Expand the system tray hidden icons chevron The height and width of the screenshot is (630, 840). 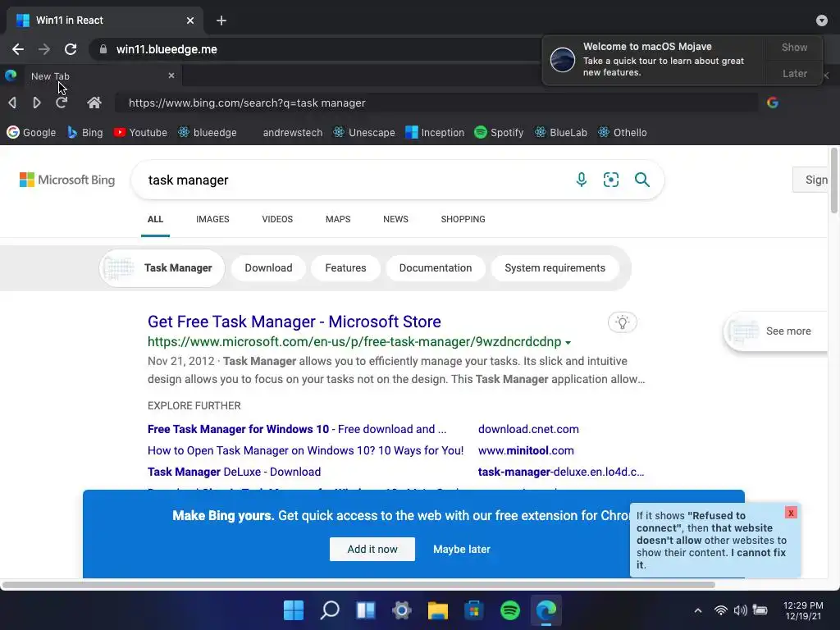coord(697,610)
